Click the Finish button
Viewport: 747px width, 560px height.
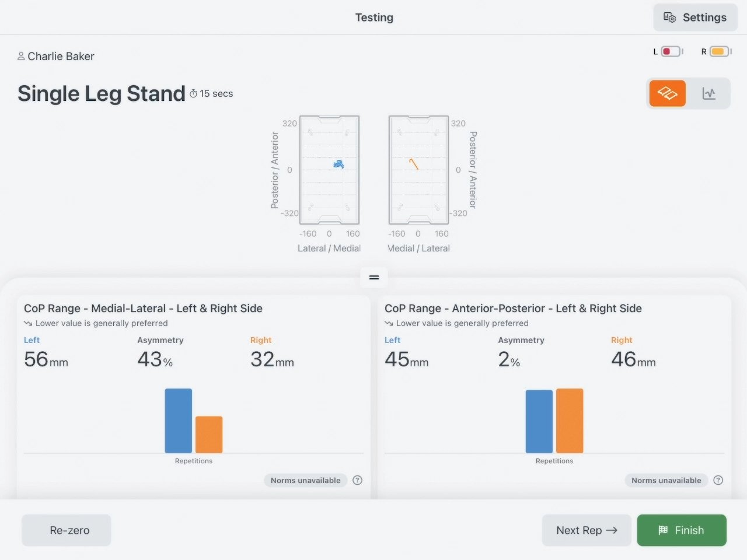coord(682,530)
